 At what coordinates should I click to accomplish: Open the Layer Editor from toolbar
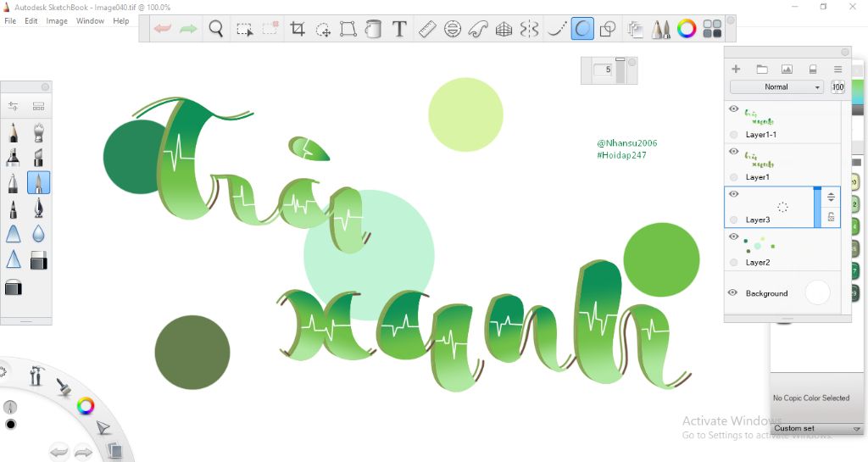pyautogui.click(x=636, y=29)
